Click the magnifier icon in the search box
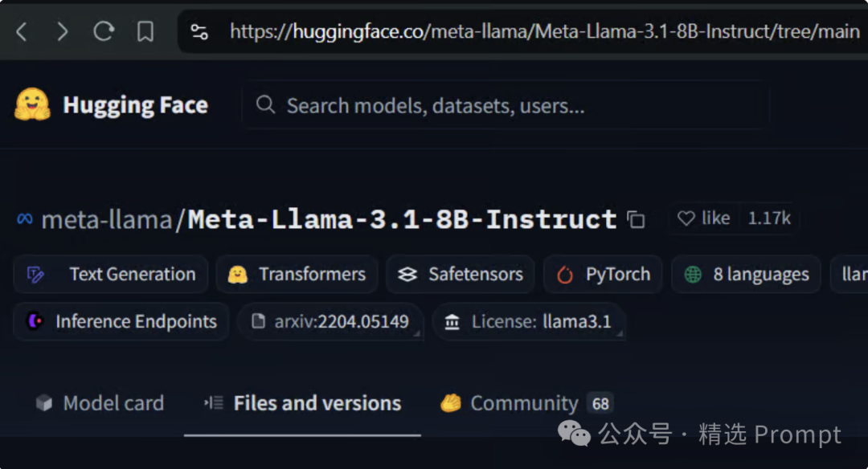868x469 pixels. (x=266, y=104)
